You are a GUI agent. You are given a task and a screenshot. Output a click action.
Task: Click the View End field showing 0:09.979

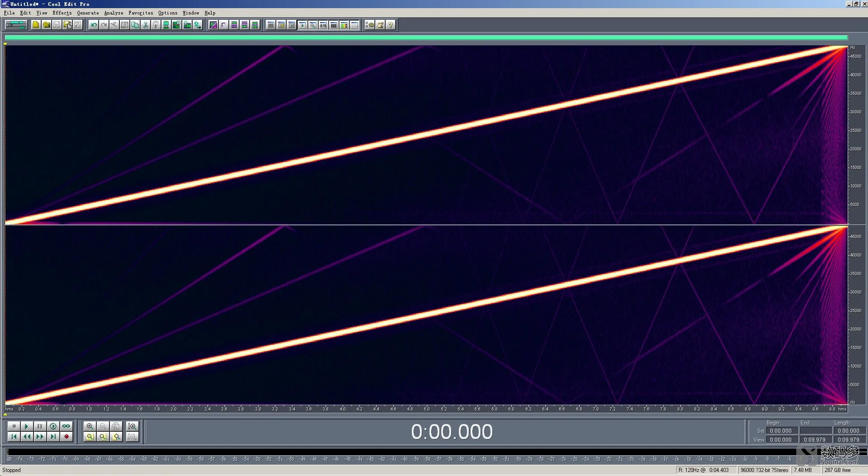pyautogui.click(x=816, y=439)
